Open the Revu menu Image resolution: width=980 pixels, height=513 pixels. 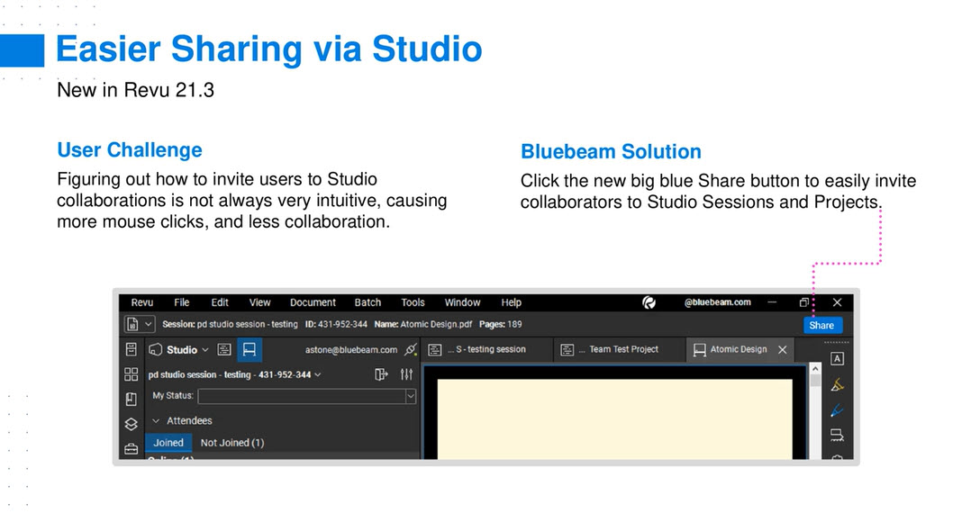(x=142, y=302)
